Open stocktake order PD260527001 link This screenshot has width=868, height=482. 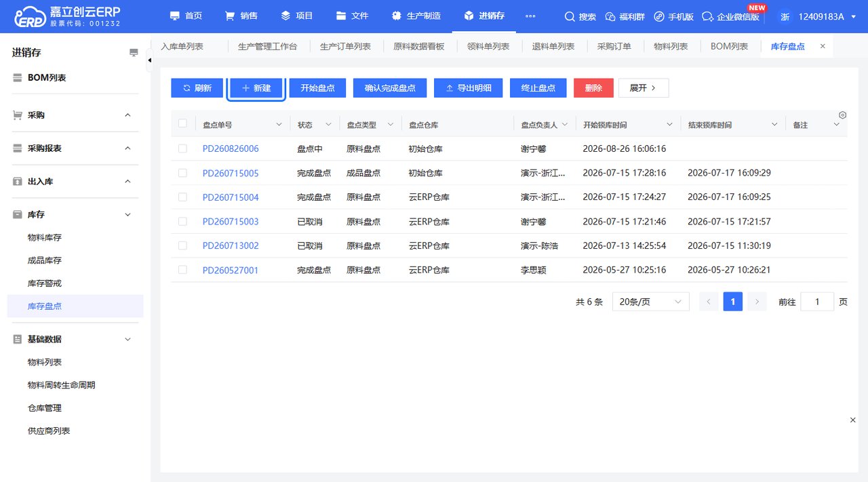(231, 270)
